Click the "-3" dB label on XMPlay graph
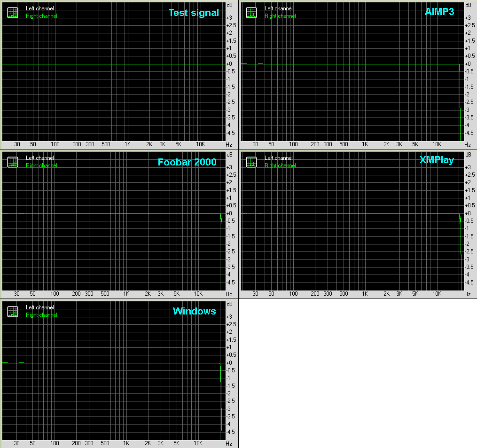 click(x=468, y=259)
